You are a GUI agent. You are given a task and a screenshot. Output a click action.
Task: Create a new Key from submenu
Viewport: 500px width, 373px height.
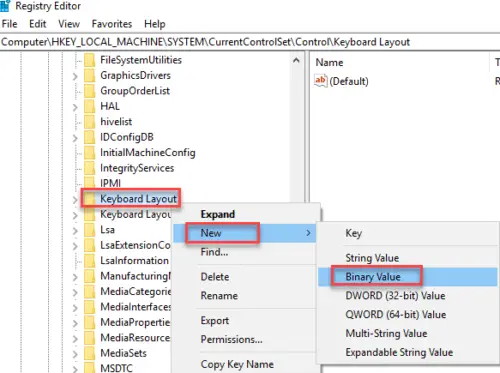(x=408, y=233)
